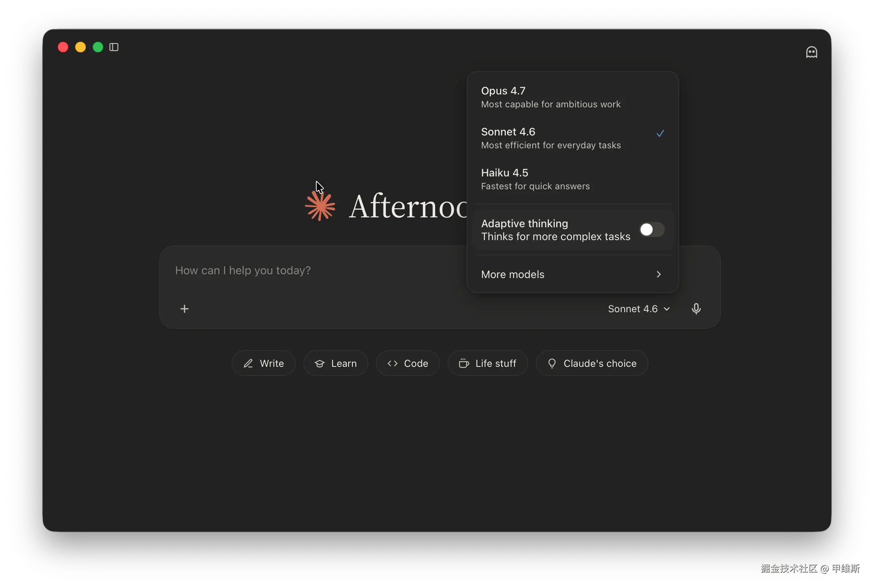Click the Write suggestion chip
Image resolution: width=874 pixels, height=588 pixels.
[263, 363]
